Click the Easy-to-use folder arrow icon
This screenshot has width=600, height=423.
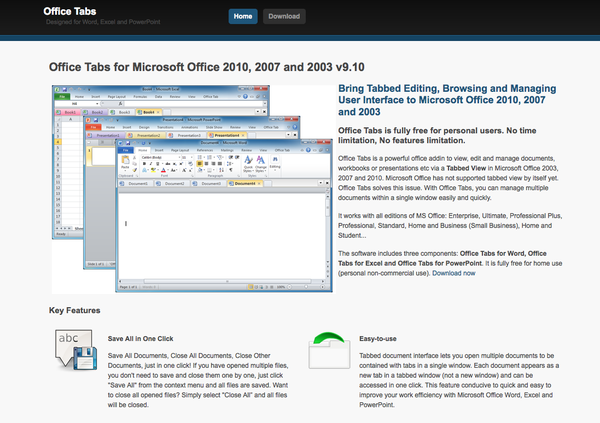click(x=329, y=350)
